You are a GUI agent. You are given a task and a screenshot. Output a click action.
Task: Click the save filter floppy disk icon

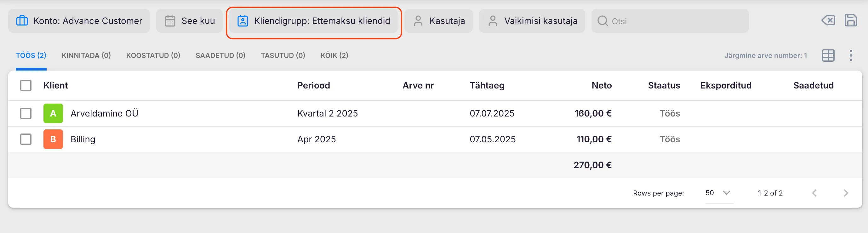(x=850, y=20)
